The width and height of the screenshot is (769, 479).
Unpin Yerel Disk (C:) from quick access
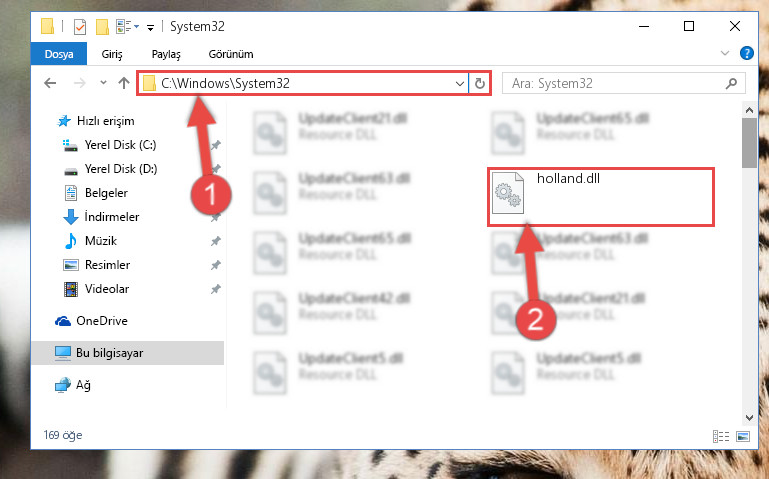(x=215, y=145)
